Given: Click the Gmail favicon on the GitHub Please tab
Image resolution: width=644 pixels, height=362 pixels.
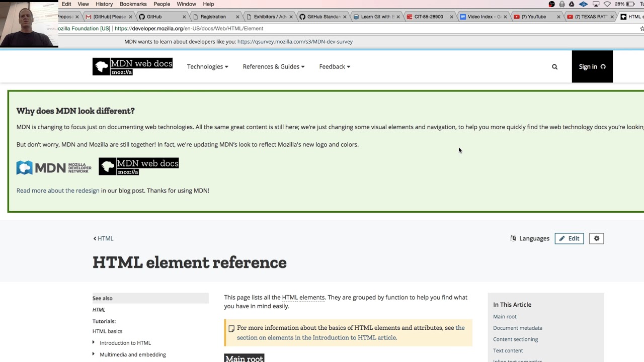Looking at the screenshot, I should pyautogui.click(x=89, y=17).
